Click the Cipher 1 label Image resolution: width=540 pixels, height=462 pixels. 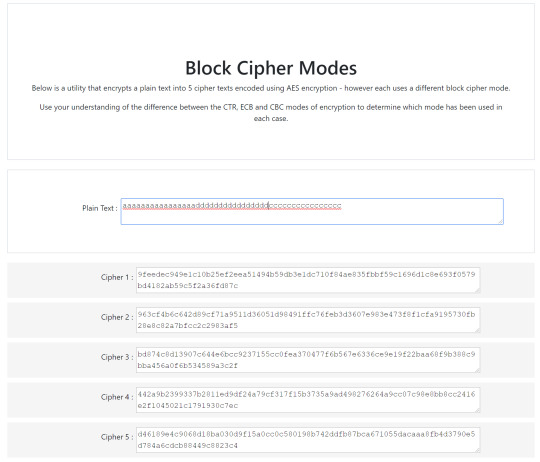[x=117, y=277]
